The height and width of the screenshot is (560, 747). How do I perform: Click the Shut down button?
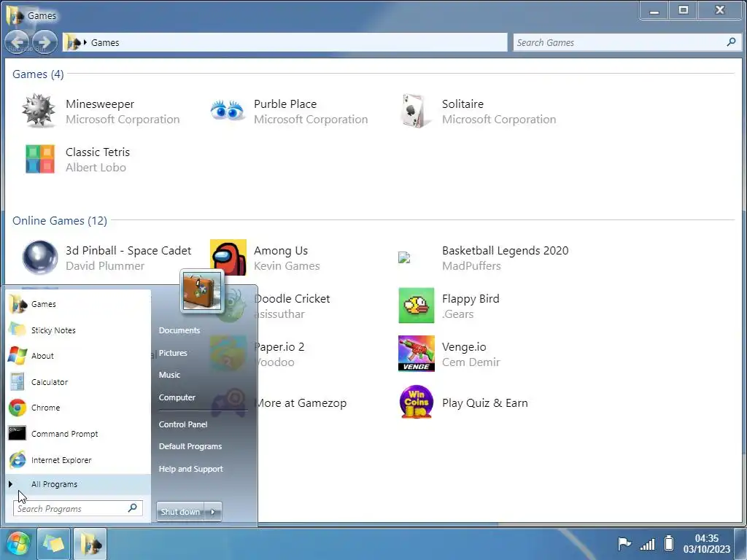pos(180,512)
